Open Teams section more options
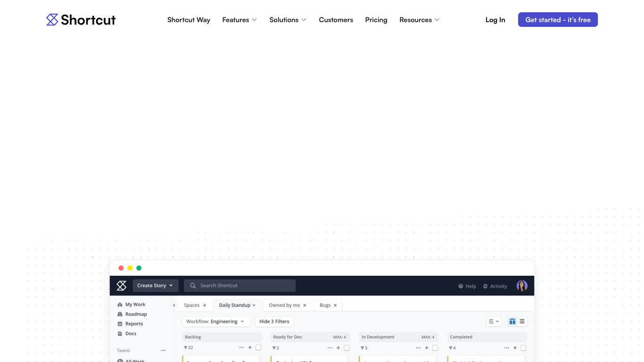Screen dimensions: 644x362 point(163,351)
